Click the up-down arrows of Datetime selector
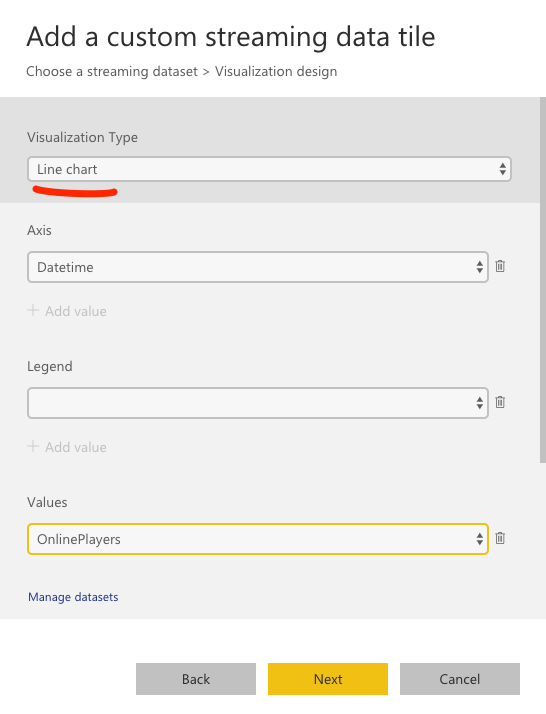This screenshot has width=546, height=714. click(480, 267)
